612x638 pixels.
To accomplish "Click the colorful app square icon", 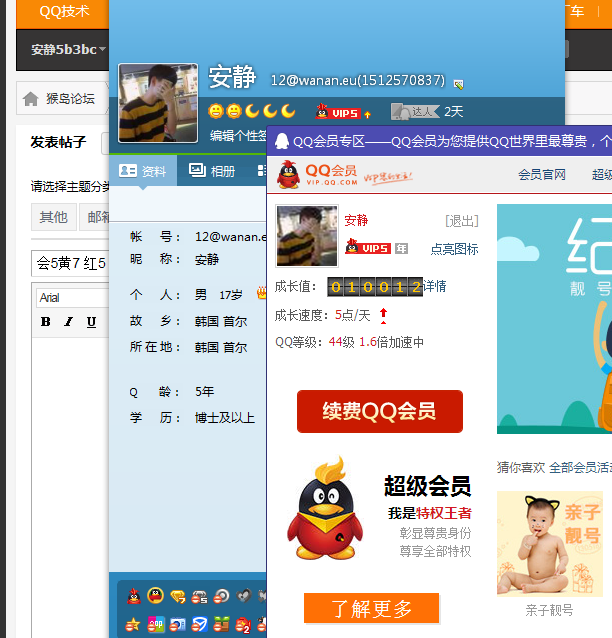I will pyautogui.click(x=156, y=625).
